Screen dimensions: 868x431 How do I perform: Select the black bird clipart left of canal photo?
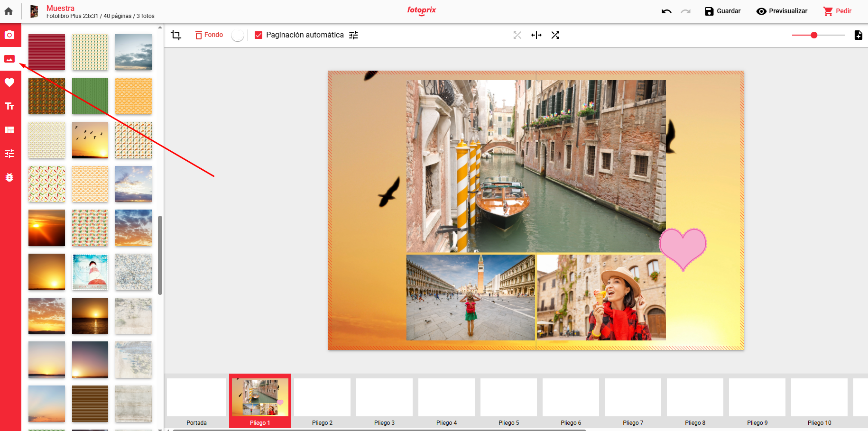coord(389,192)
